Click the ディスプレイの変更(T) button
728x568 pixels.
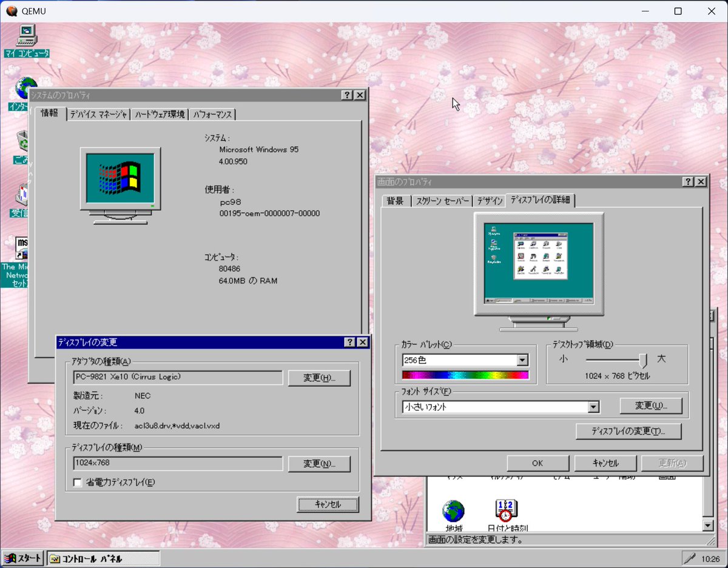pyautogui.click(x=629, y=432)
